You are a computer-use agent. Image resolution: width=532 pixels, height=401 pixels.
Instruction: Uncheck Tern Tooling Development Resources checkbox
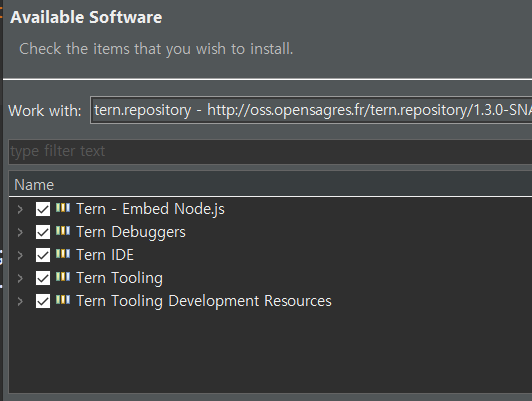click(x=43, y=301)
